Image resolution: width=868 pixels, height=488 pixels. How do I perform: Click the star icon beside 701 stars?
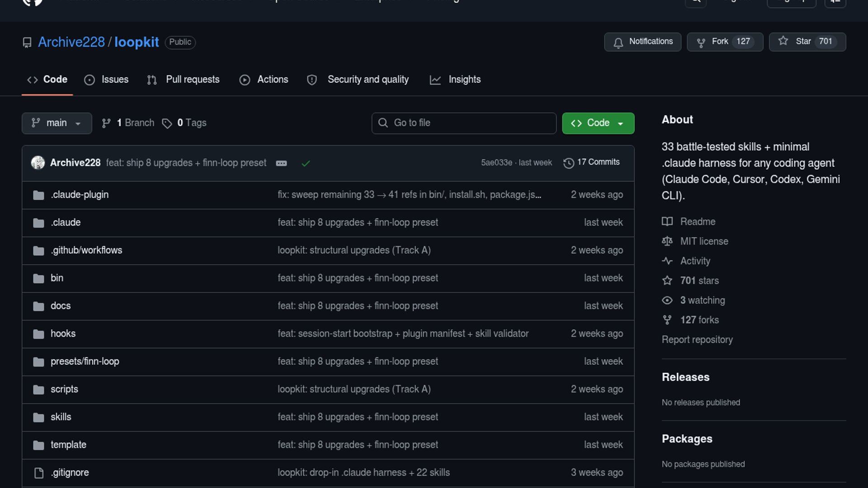click(667, 281)
